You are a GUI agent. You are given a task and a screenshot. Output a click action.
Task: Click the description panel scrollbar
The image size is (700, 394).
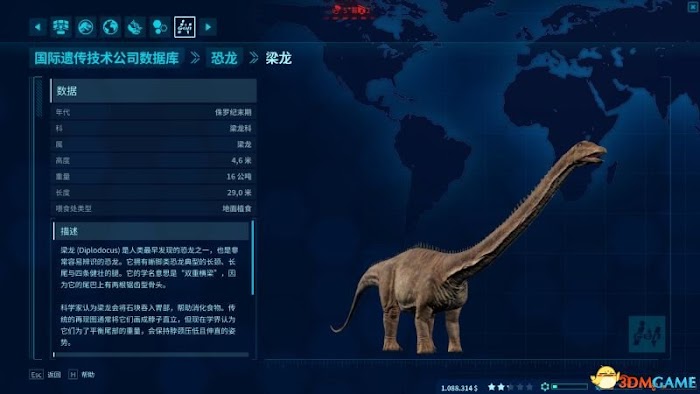pyautogui.click(x=253, y=257)
